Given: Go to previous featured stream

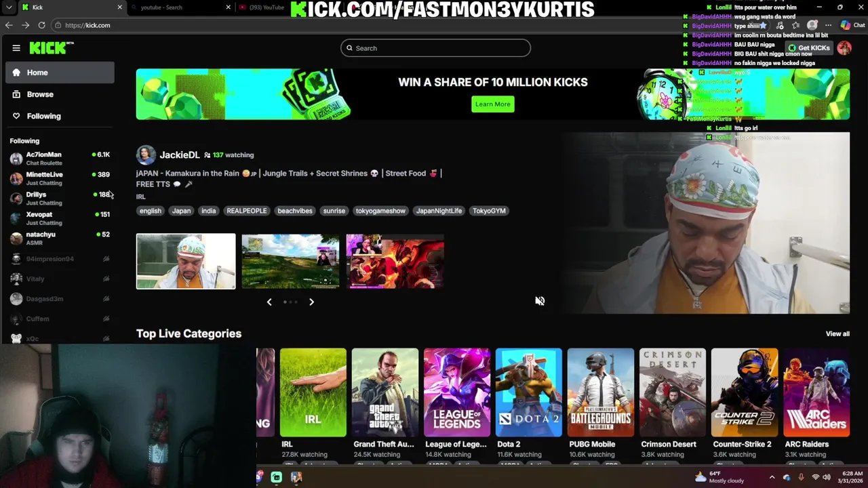Looking at the screenshot, I should tap(269, 302).
